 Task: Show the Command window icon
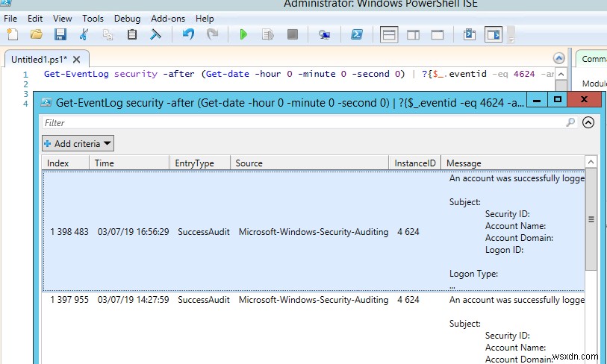click(x=470, y=35)
